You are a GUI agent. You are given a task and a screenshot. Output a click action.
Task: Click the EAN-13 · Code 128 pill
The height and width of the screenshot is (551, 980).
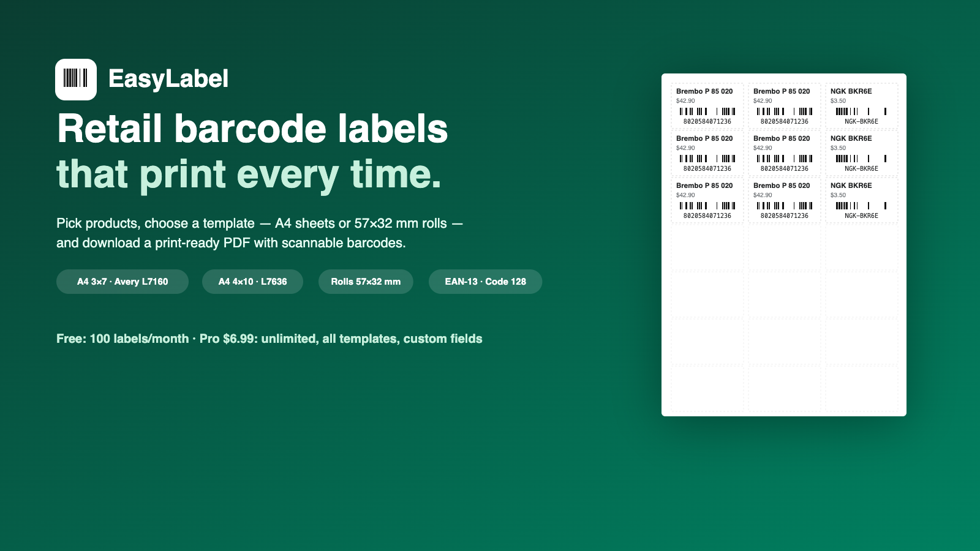point(485,282)
